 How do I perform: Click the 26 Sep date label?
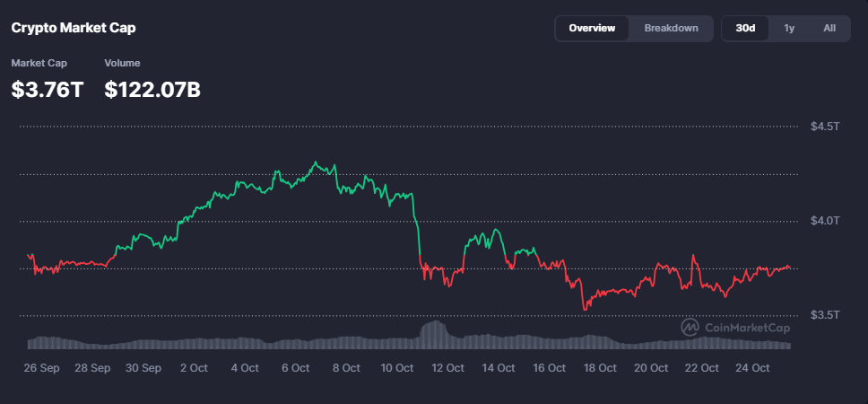pyautogui.click(x=42, y=368)
